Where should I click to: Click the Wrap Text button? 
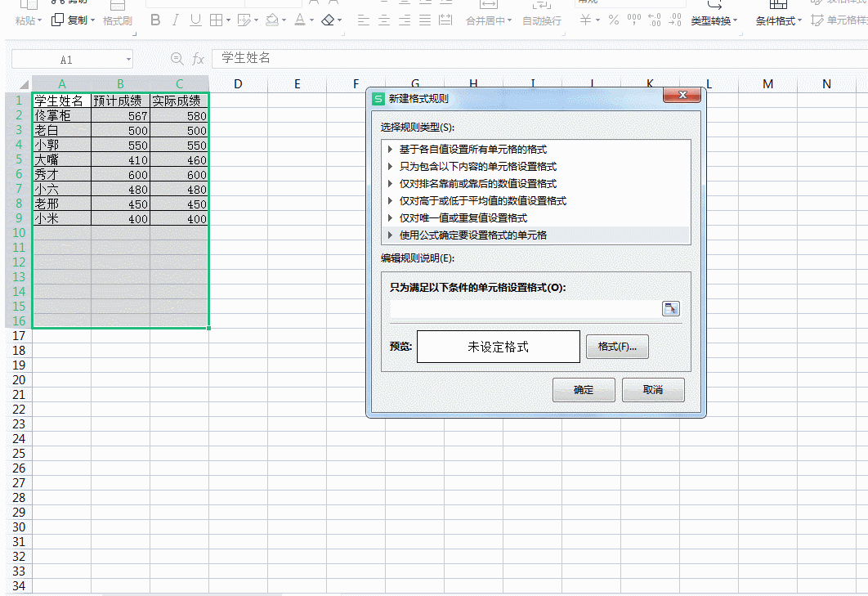click(542, 14)
